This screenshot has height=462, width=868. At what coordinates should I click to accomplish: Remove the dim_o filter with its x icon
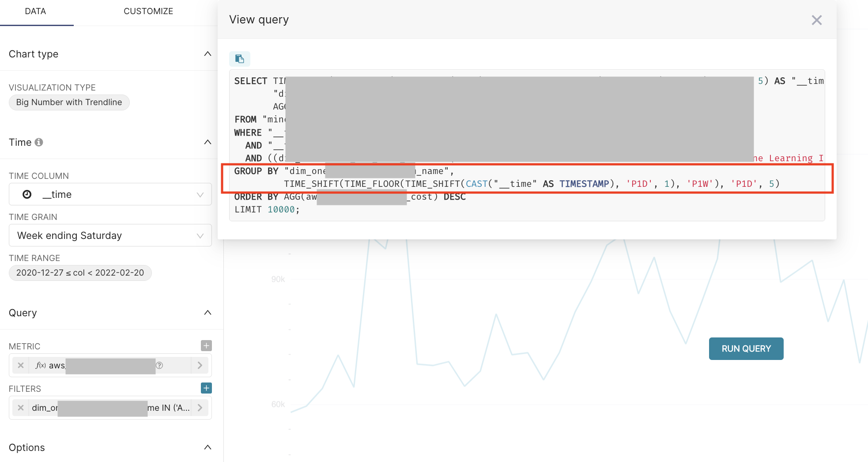(20, 408)
